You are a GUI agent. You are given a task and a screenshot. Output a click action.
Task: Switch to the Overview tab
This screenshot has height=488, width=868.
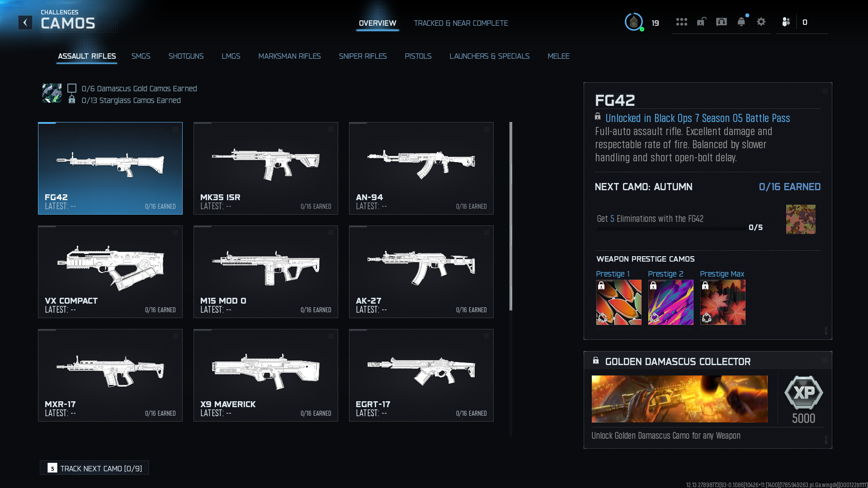(x=377, y=23)
